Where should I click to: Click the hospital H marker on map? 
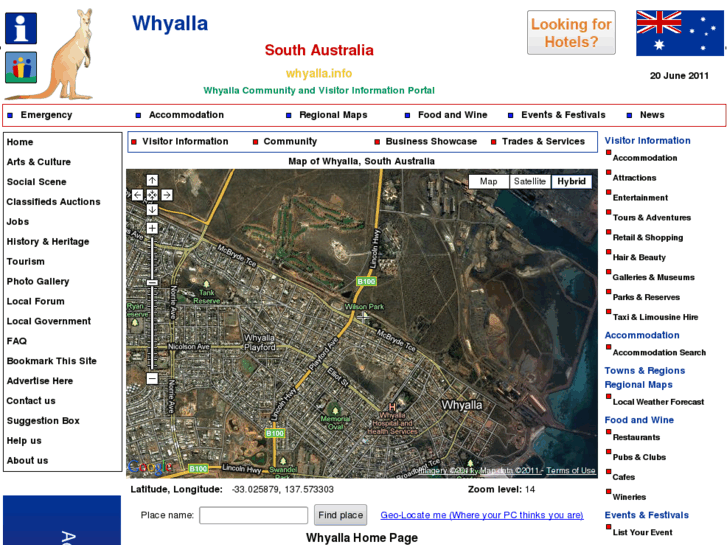(392, 407)
